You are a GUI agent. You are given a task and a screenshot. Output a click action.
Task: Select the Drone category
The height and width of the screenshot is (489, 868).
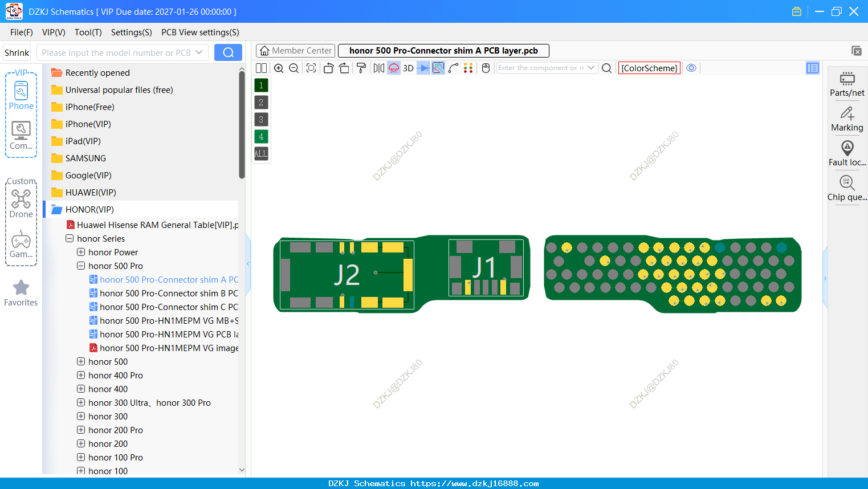click(x=21, y=203)
